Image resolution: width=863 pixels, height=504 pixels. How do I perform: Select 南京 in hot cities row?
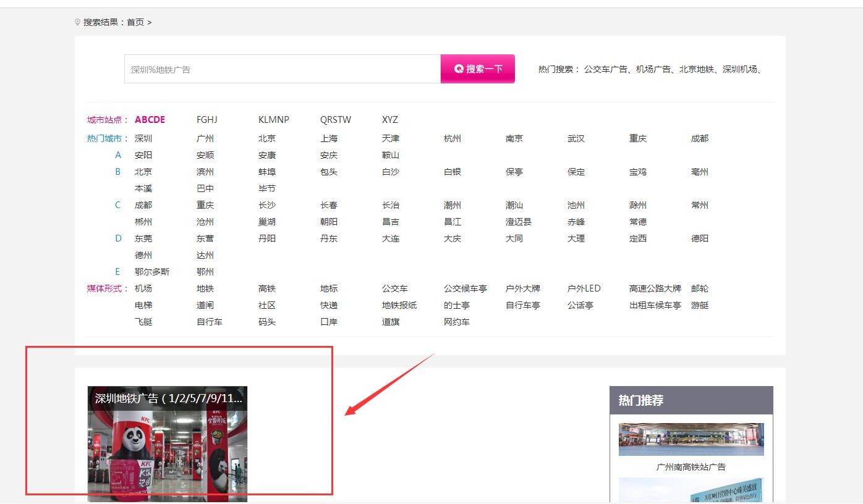pos(514,138)
